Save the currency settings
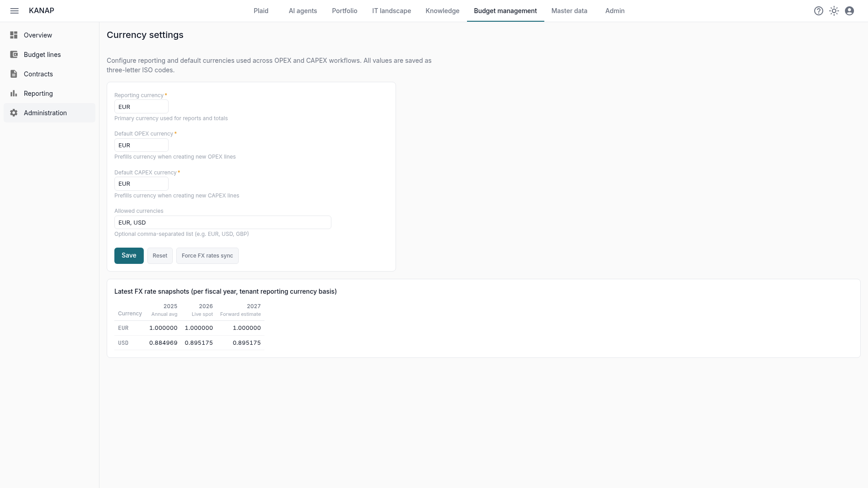This screenshot has height=488, width=868. (x=129, y=256)
